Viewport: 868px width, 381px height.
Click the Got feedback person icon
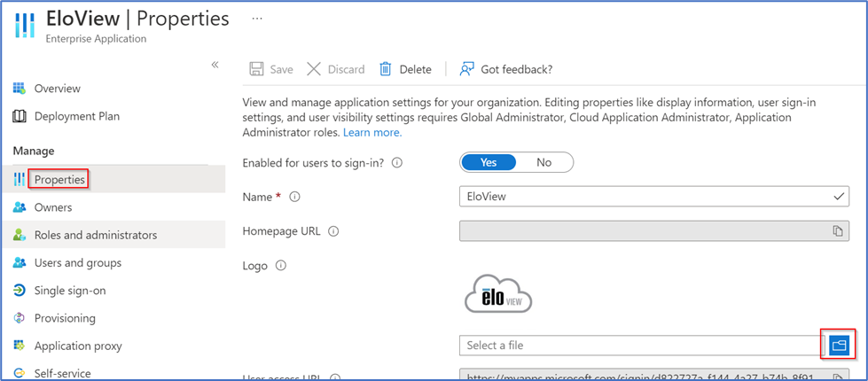click(x=466, y=69)
